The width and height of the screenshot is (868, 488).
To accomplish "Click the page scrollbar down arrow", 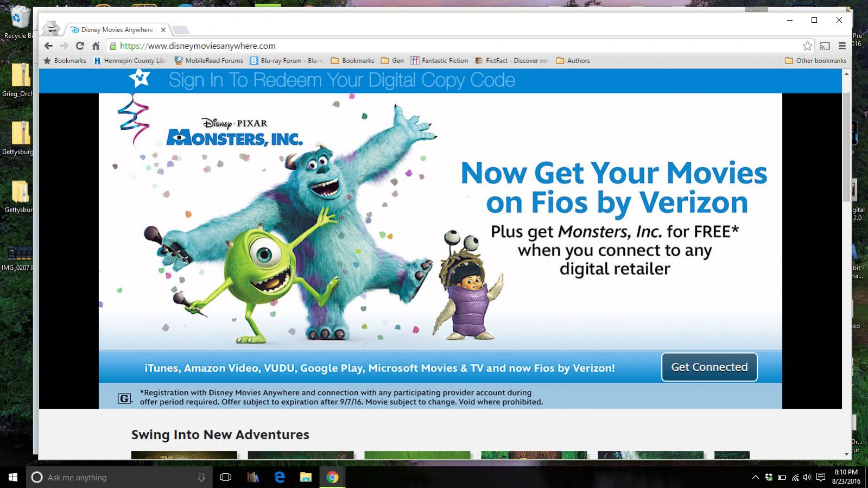I will pos(846,454).
